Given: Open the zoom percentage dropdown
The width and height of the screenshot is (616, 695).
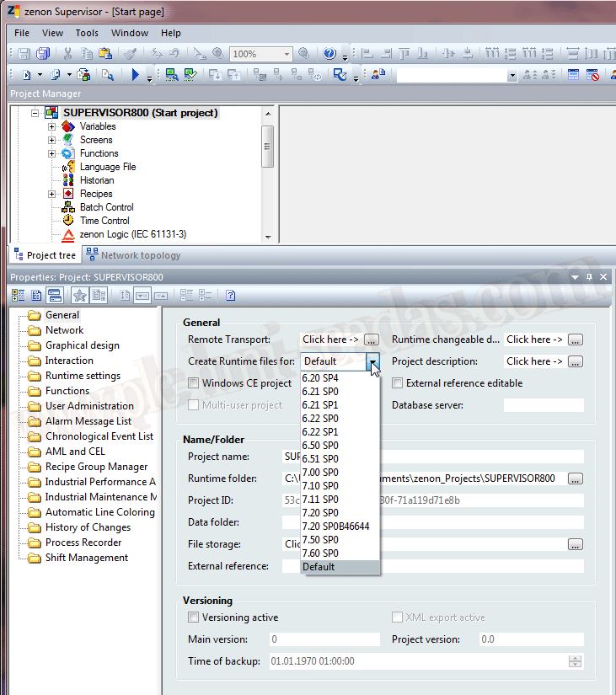Looking at the screenshot, I should [287, 54].
